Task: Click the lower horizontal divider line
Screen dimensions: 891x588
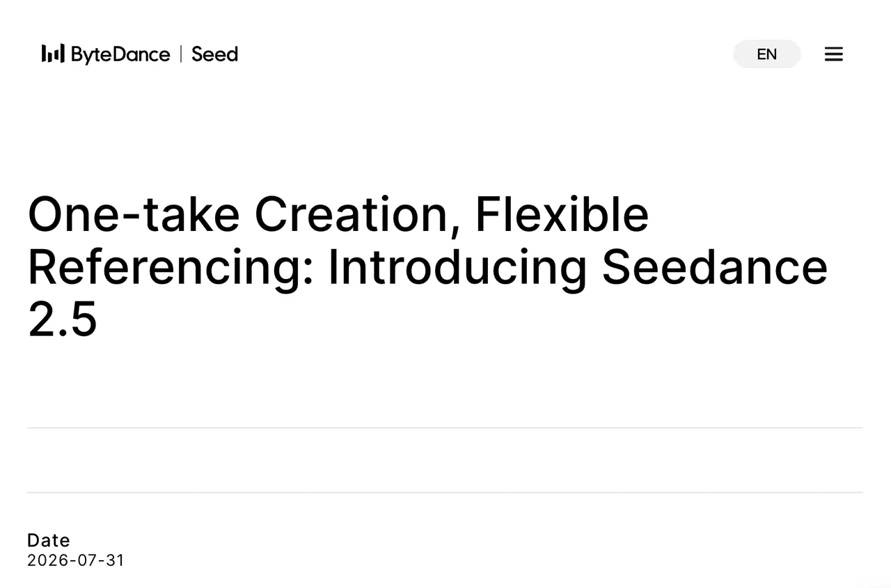Action: tap(445, 493)
